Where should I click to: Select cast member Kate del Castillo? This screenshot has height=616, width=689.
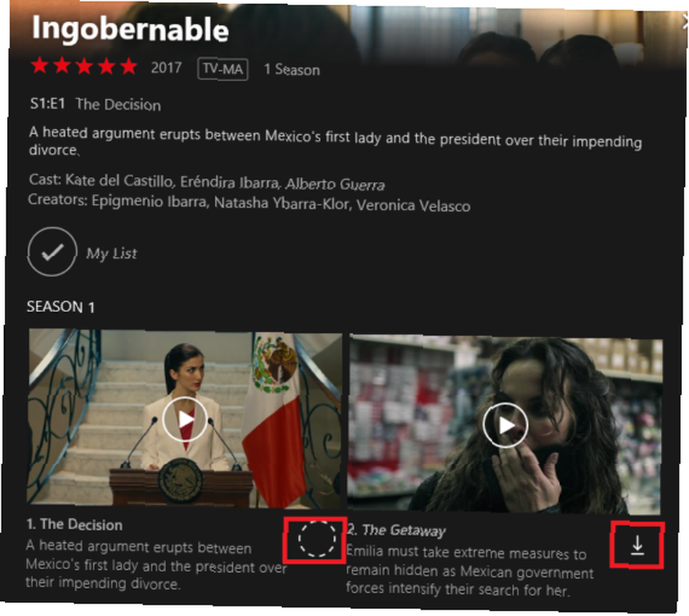[119, 181]
